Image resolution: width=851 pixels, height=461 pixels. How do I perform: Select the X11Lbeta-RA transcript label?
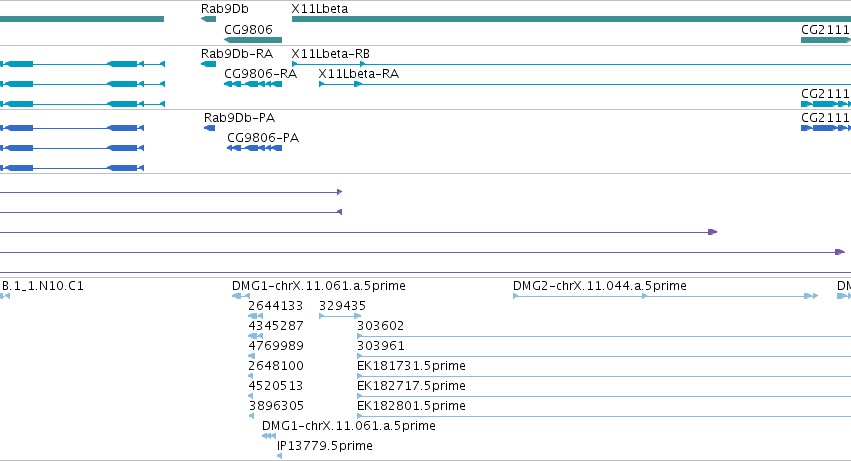359,74
